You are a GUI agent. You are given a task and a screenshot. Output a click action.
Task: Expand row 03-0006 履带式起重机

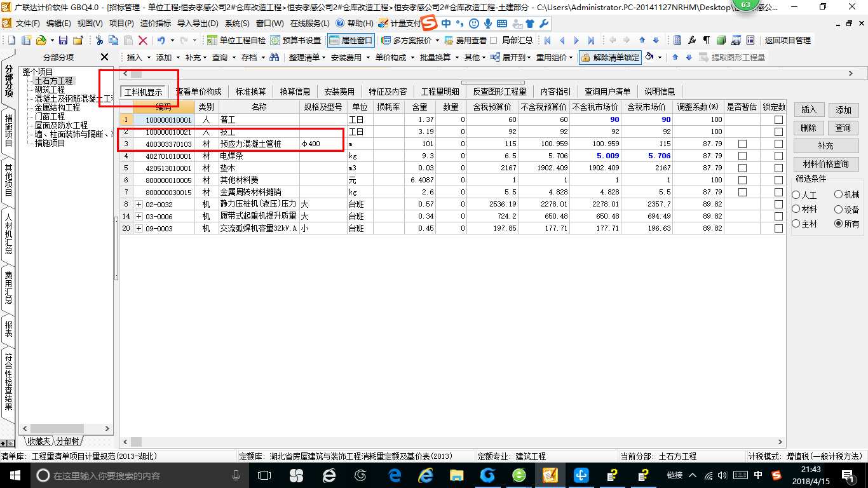click(x=139, y=217)
